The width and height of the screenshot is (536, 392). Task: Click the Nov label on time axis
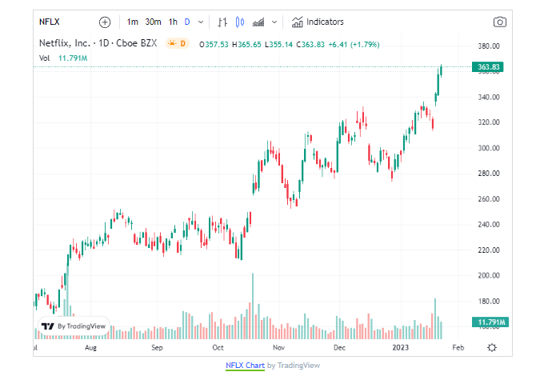278,348
